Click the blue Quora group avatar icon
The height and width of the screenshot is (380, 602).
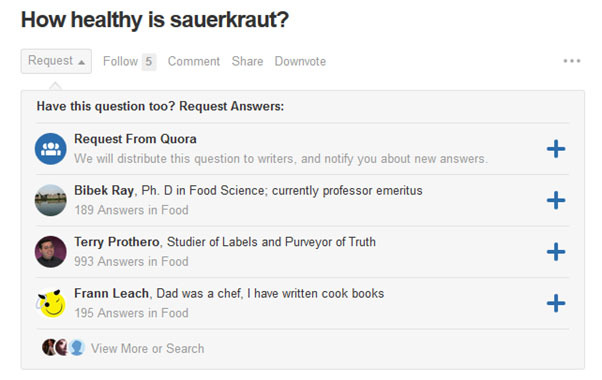(x=51, y=149)
